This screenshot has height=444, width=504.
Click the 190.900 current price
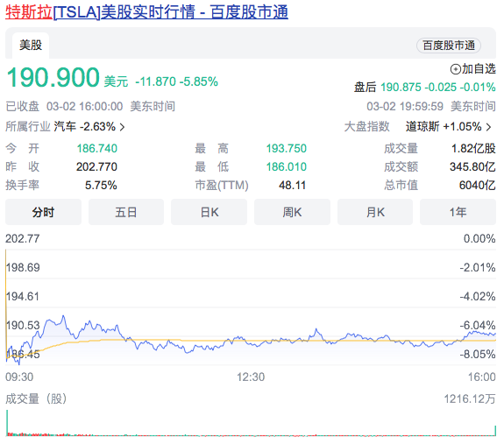(x=53, y=77)
